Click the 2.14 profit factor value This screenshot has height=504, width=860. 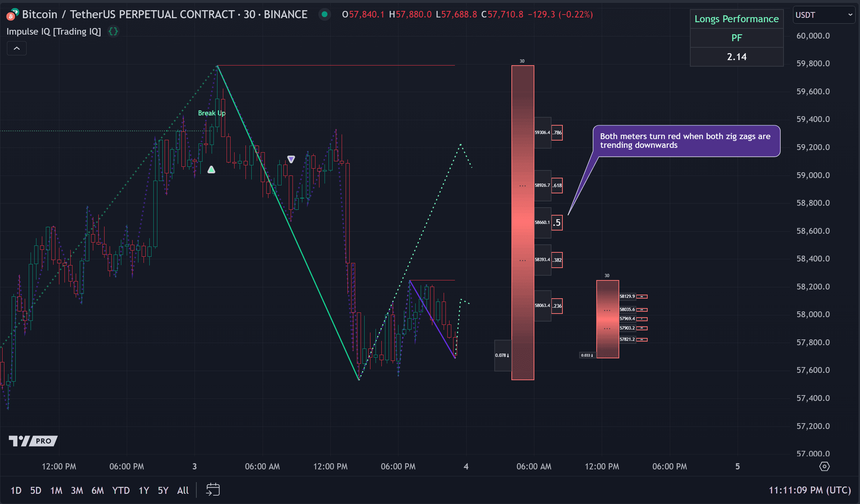click(737, 57)
